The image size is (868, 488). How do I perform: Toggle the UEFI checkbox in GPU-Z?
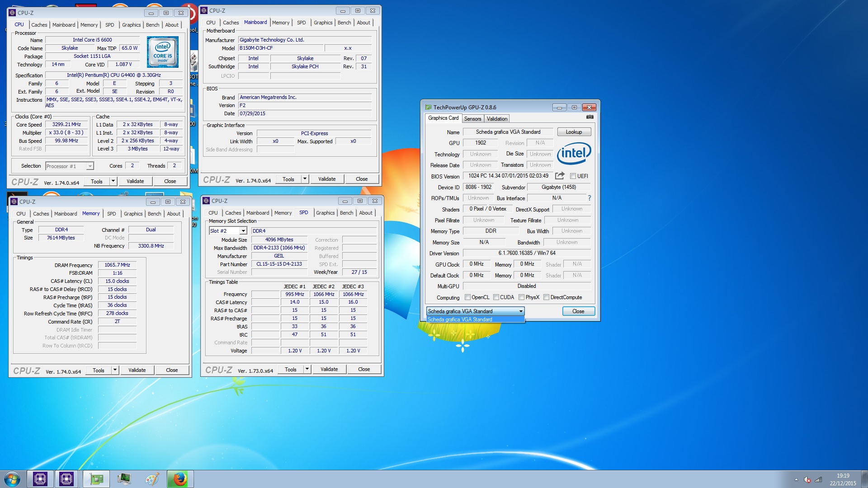pos(573,176)
